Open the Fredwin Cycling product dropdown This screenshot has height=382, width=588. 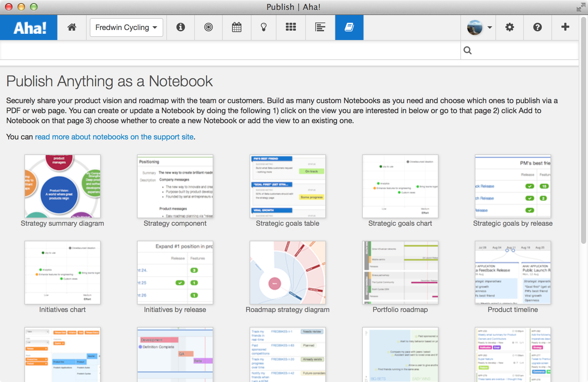126,28
